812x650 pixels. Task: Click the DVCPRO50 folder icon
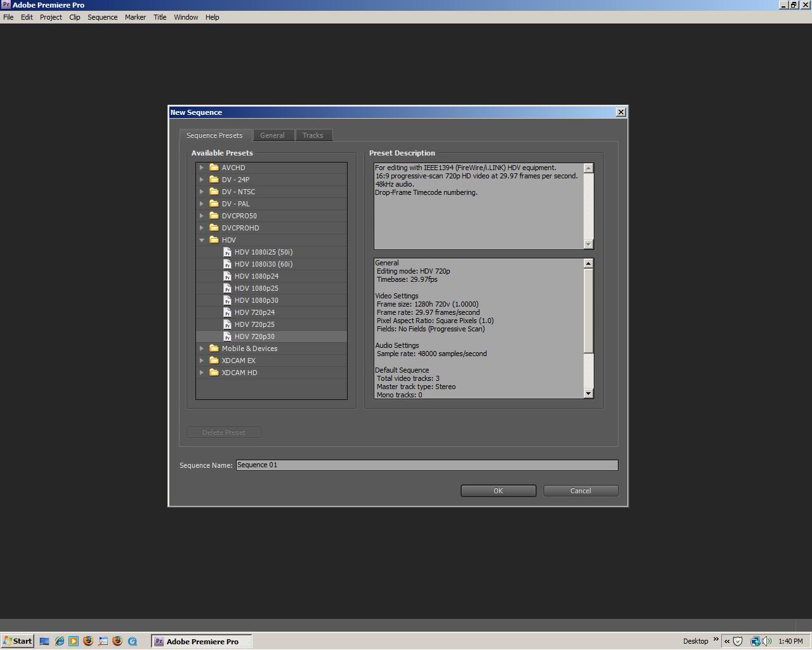click(214, 216)
